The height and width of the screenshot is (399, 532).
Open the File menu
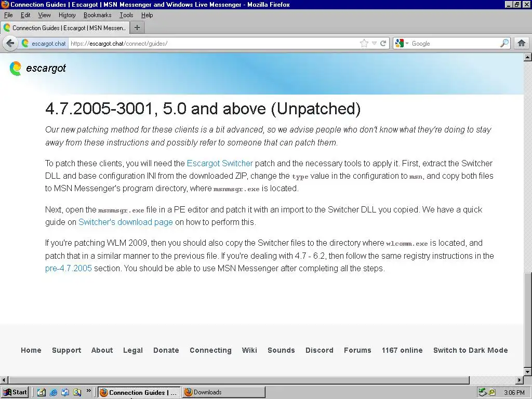(8, 15)
